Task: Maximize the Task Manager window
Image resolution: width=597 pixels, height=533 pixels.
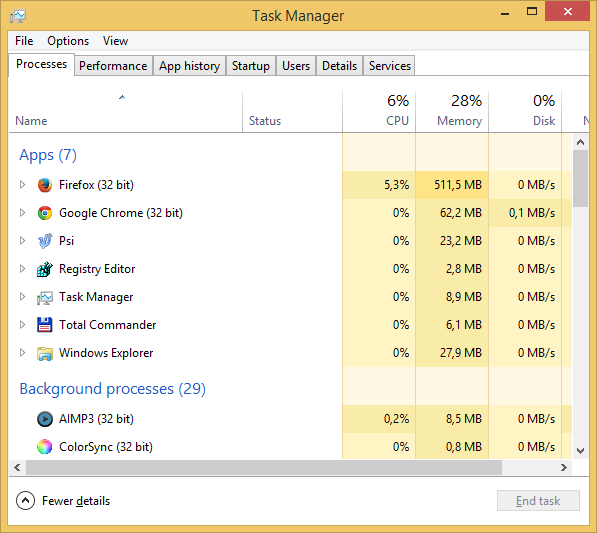Action: 532,11
